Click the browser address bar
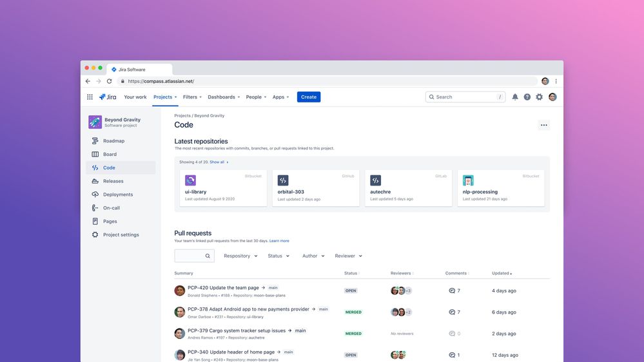644x362 pixels. point(327,81)
